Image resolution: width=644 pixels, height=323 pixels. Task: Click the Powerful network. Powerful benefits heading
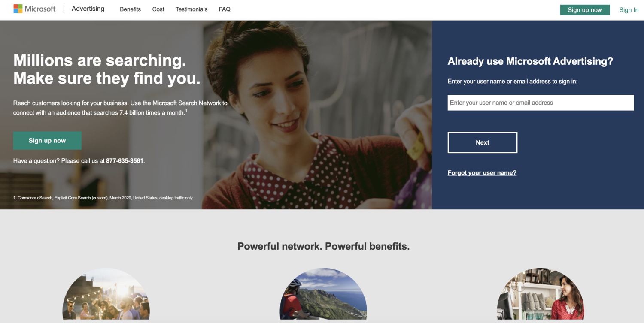[x=323, y=246]
